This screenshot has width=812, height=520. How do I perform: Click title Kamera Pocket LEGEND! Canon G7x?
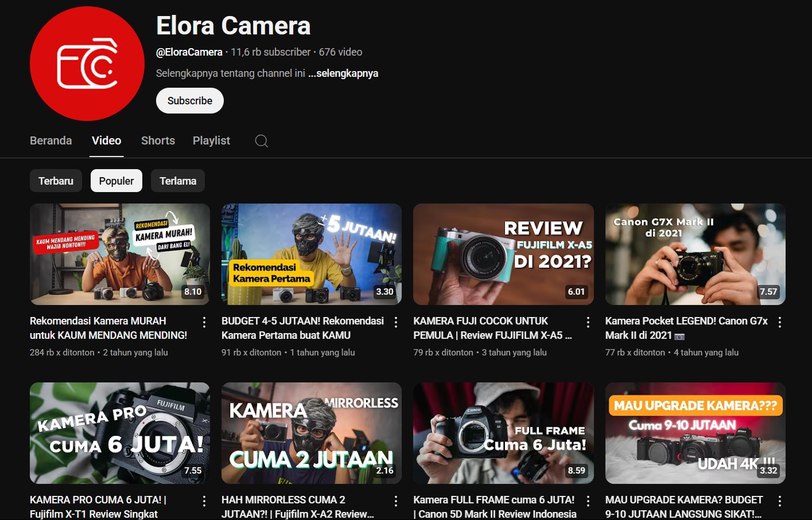[x=686, y=328]
